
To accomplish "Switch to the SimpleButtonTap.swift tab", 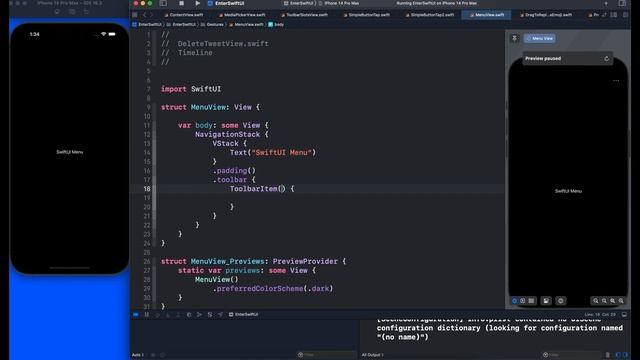I will click(367, 15).
